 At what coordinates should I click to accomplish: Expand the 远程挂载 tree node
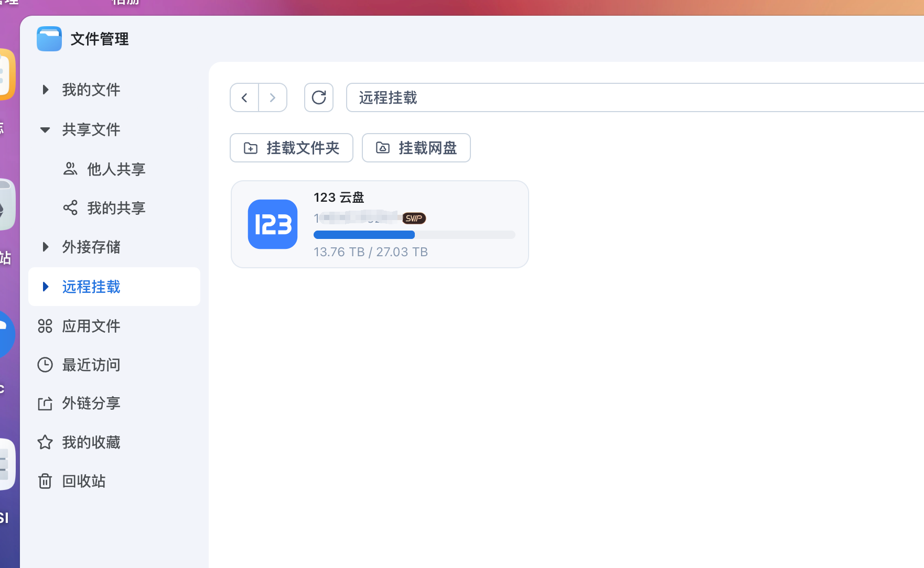tap(46, 287)
